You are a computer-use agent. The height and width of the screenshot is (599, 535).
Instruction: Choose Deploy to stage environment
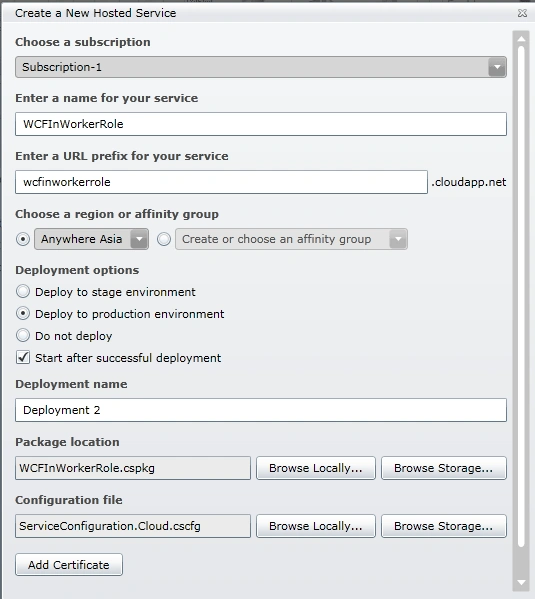(23, 291)
